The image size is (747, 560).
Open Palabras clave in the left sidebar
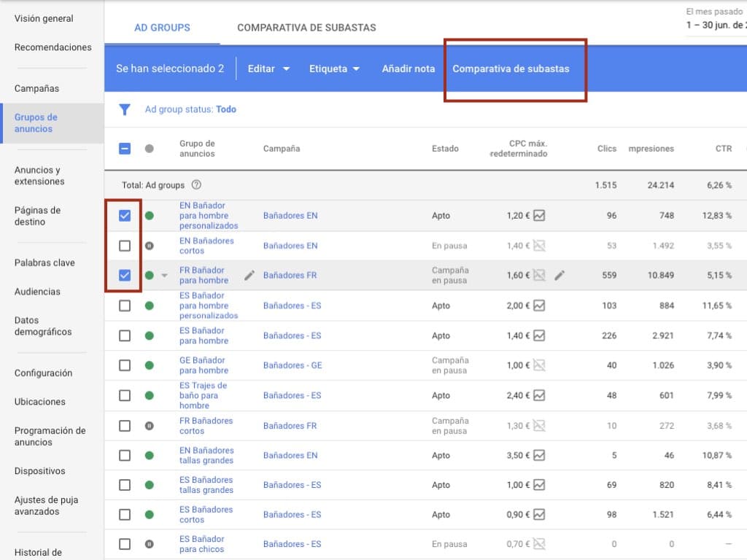(x=44, y=262)
